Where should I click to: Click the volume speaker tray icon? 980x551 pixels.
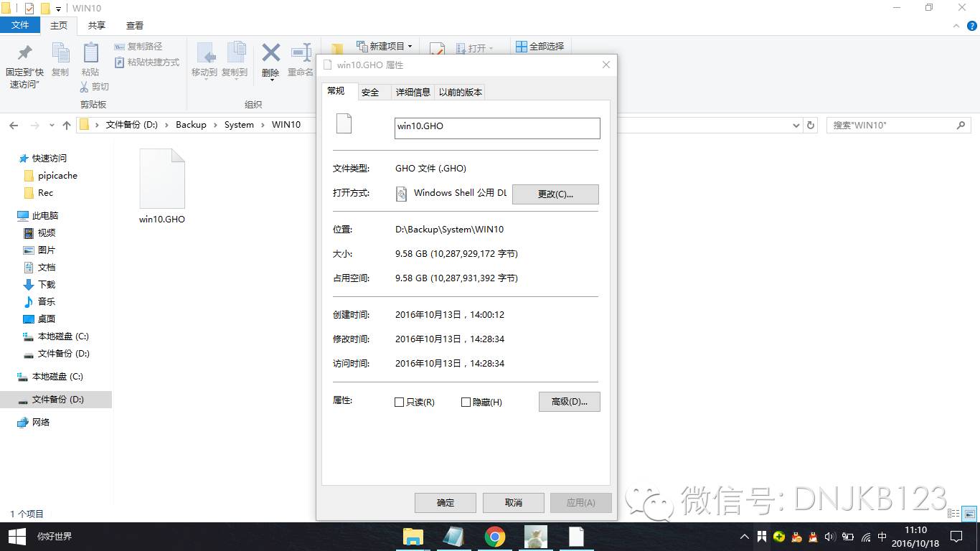pyautogui.click(x=830, y=537)
